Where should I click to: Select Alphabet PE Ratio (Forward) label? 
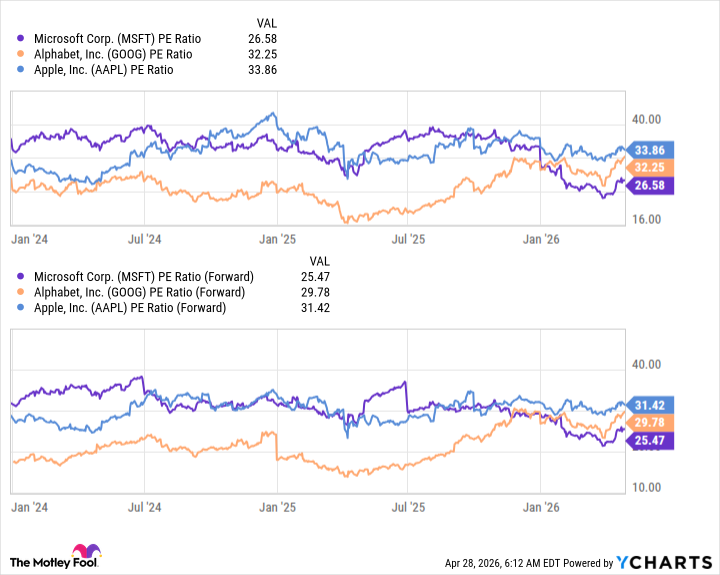[142, 292]
